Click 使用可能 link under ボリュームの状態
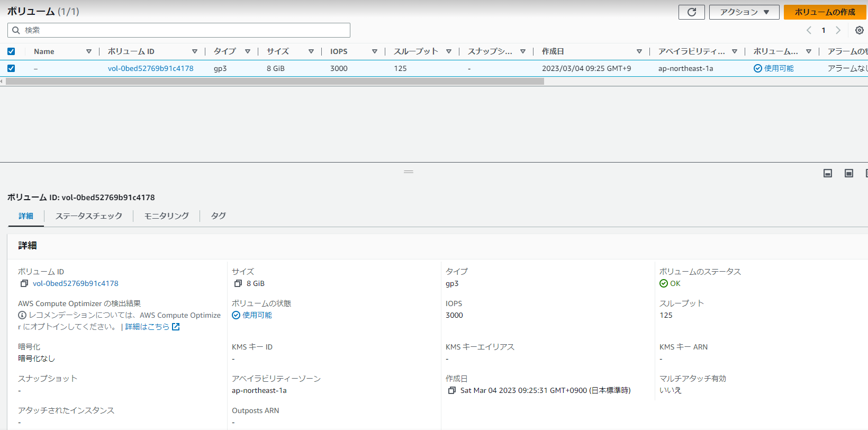This screenshot has height=430, width=868. point(257,315)
